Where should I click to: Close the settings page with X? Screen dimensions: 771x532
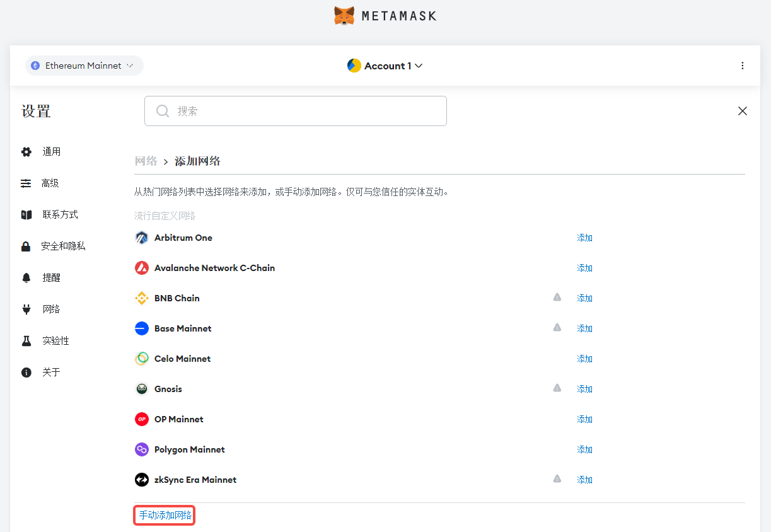(x=743, y=111)
